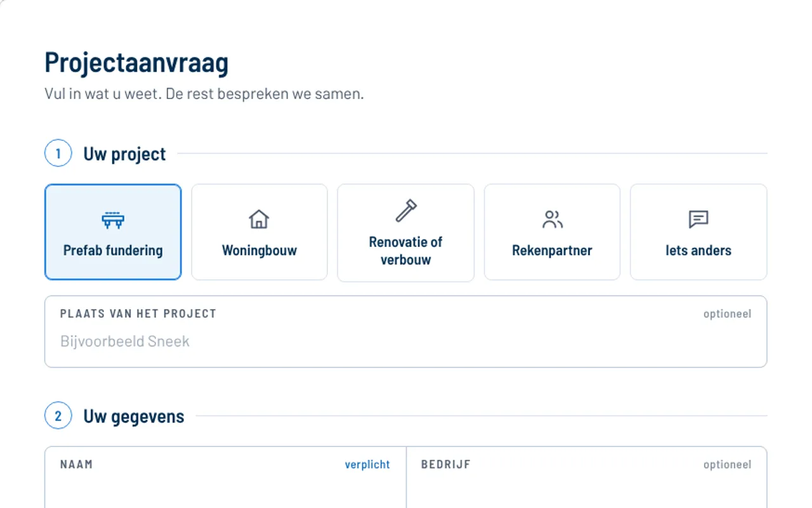Focus the Plaats van het project field
The image size is (812, 508).
pos(406,331)
